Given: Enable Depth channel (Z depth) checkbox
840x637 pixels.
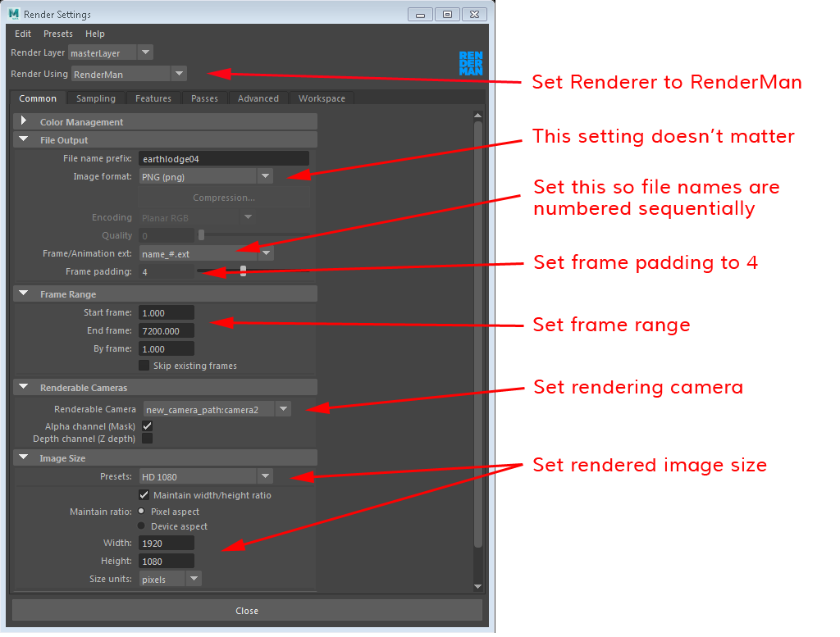Looking at the screenshot, I should coord(147,439).
